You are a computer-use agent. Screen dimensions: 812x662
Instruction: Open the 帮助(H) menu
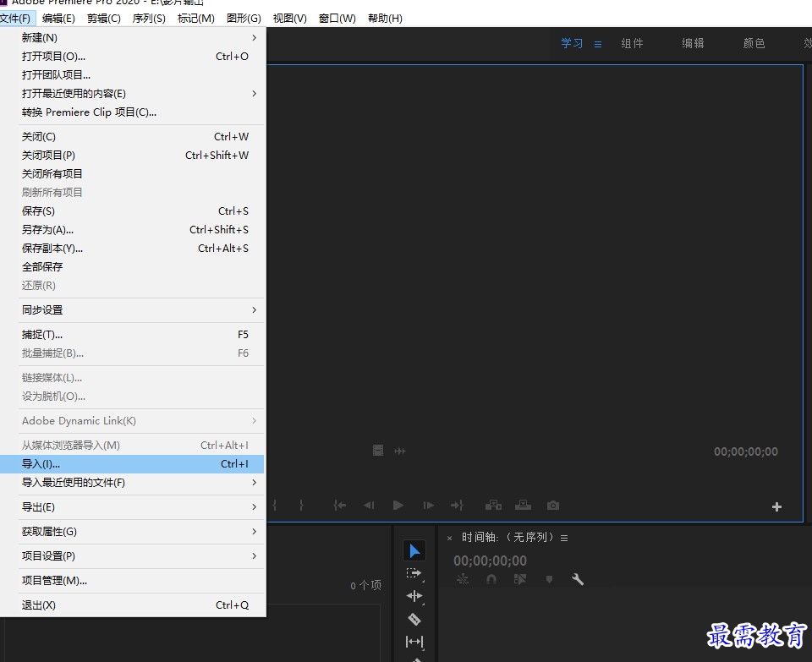385,19
